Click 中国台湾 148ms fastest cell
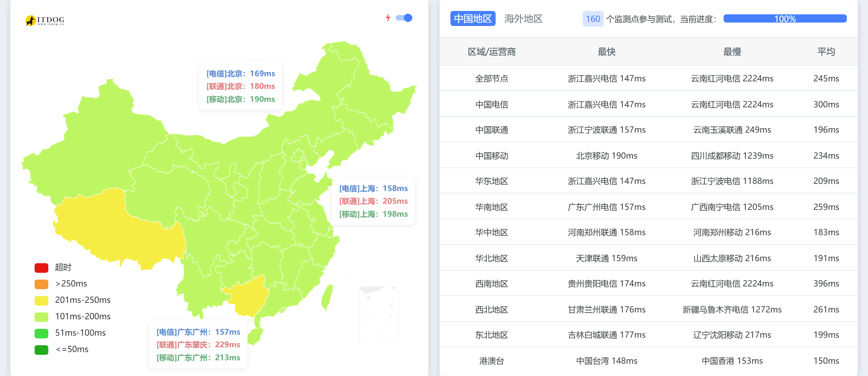This screenshot has height=376, width=868. (607, 361)
